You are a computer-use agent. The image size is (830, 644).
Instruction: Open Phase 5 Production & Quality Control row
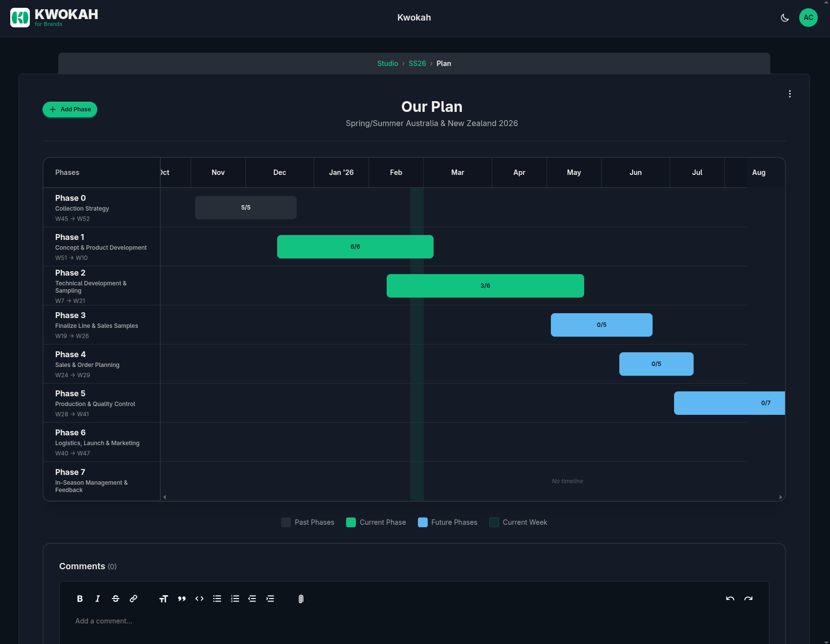[x=102, y=403]
